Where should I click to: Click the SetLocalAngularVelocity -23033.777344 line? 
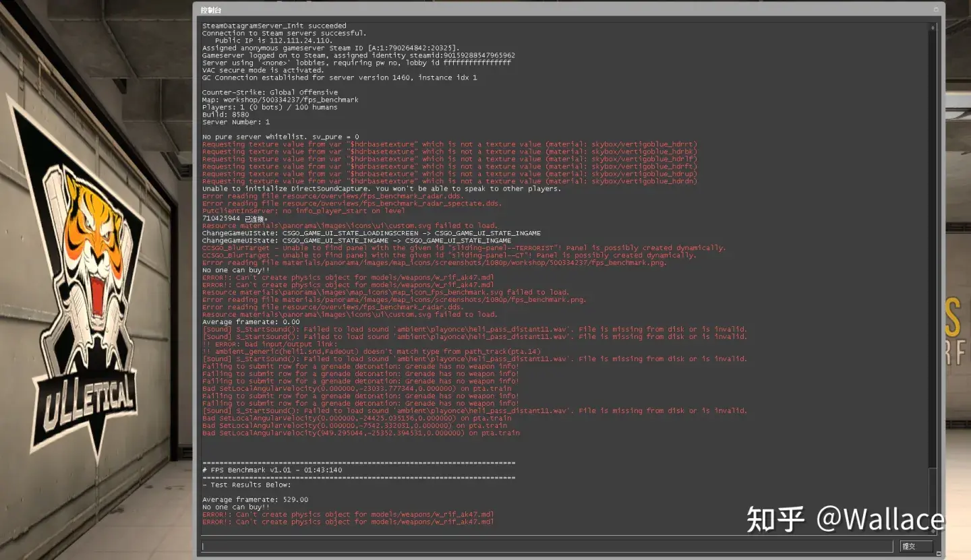click(357, 389)
